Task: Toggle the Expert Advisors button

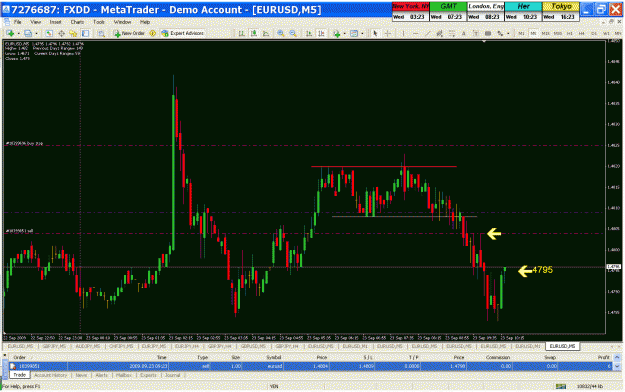Action: (x=183, y=33)
